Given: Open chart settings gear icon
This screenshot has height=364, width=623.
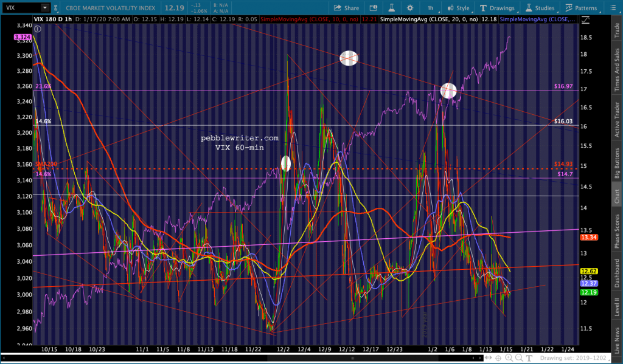Looking at the screenshot, I should coord(409,8).
